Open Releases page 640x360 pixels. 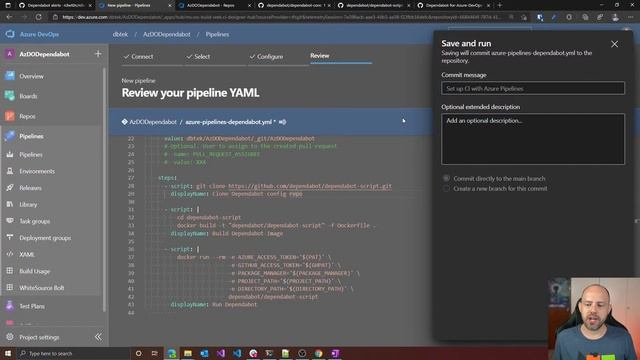30,188
